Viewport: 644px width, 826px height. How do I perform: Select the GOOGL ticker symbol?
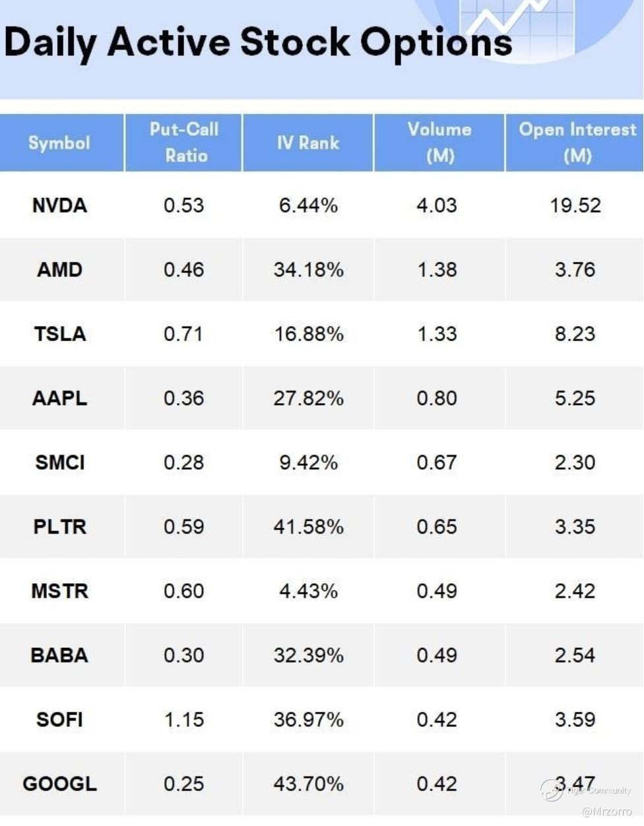(x=59, y=784)
